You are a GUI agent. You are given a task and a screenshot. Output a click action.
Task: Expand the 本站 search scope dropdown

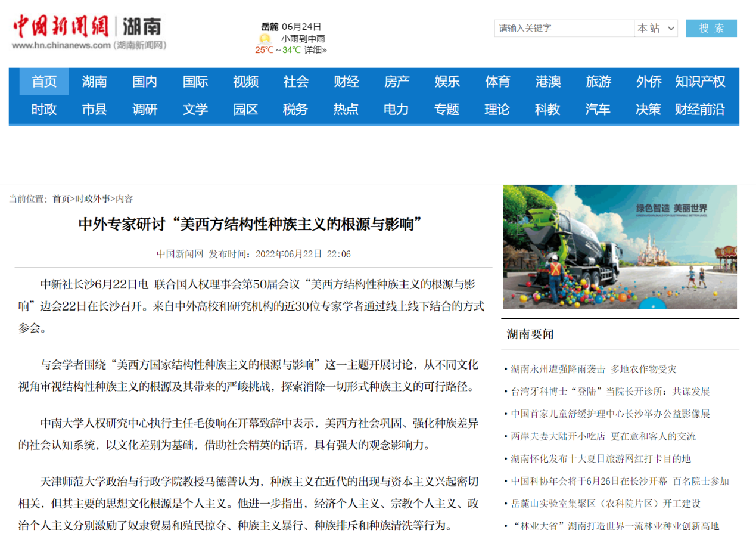656,28
